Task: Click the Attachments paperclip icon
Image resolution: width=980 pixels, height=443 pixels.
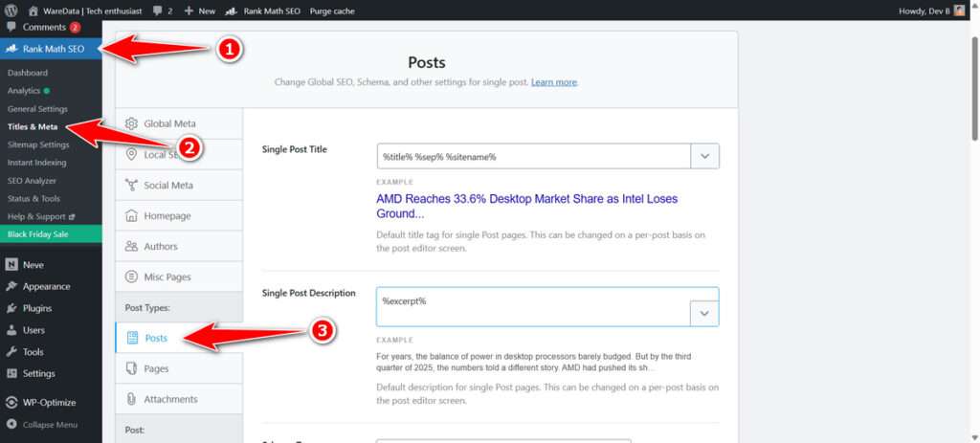Action: (131, 399)
